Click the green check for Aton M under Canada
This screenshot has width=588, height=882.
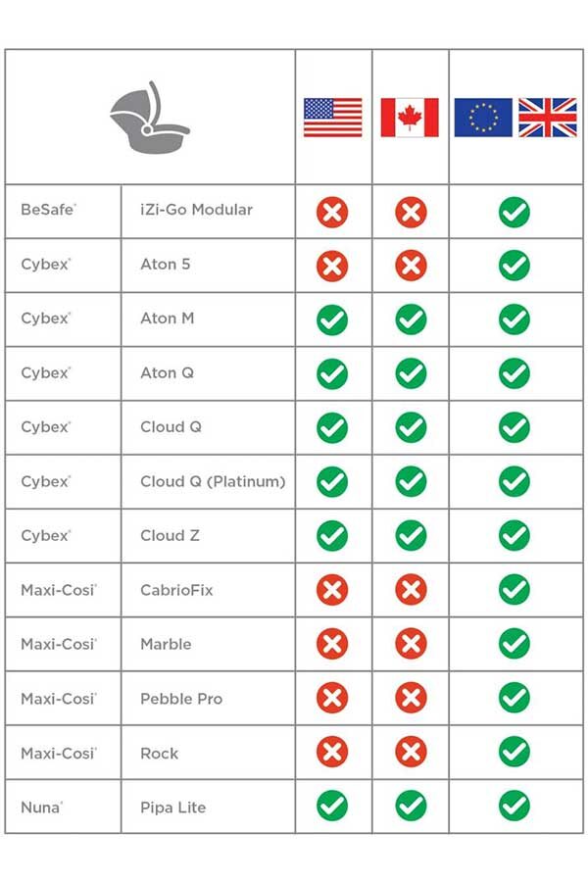point(411,318)
